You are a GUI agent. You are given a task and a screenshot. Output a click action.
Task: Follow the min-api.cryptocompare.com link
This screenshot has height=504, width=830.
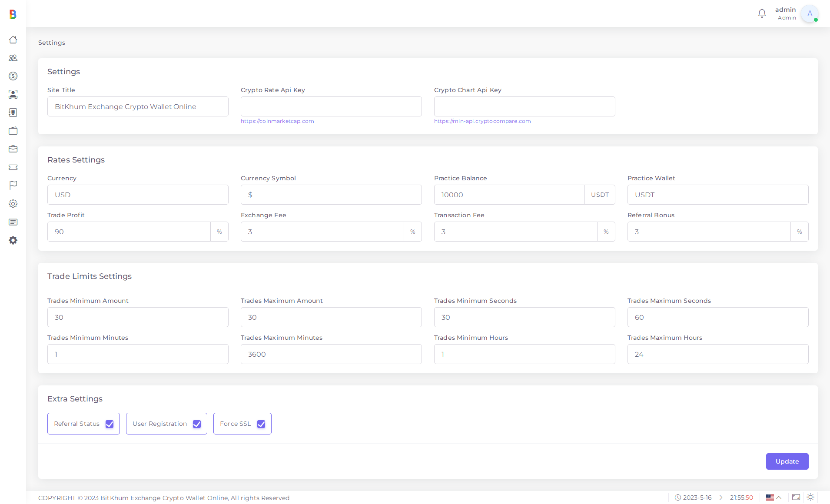482,121
